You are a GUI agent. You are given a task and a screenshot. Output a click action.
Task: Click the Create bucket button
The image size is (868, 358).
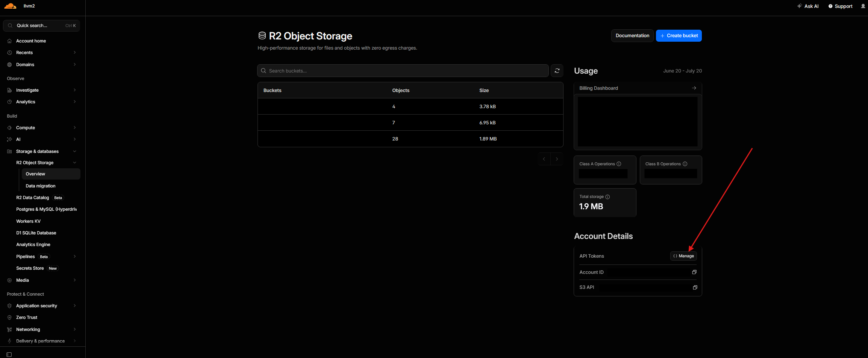click(x=679, y=36)
